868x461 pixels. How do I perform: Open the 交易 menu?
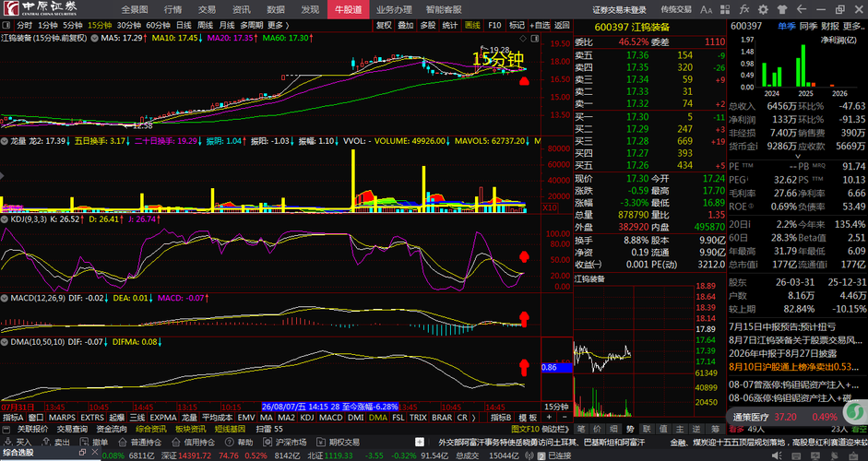207,9
